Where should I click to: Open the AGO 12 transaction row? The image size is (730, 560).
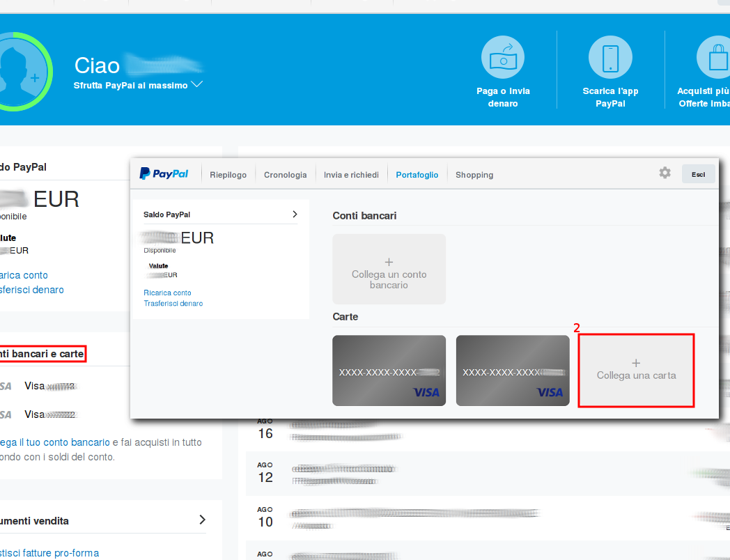(488, 474)
